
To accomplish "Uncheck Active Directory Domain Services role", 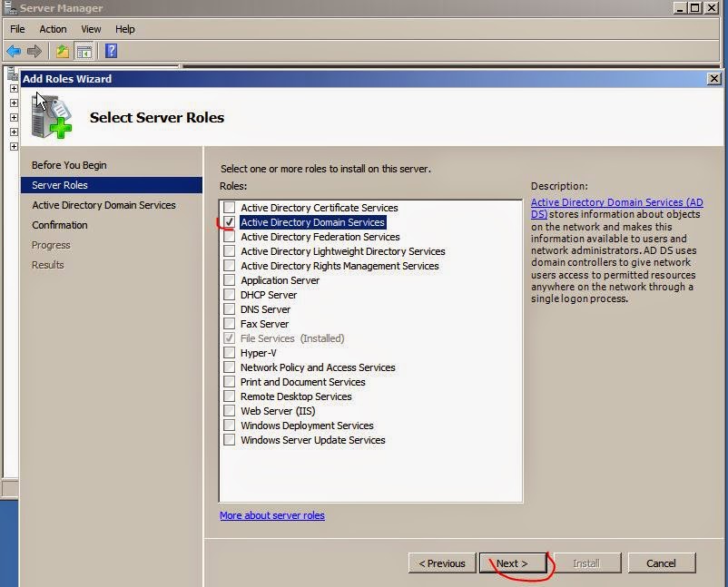I will click(x=229, y=222).
